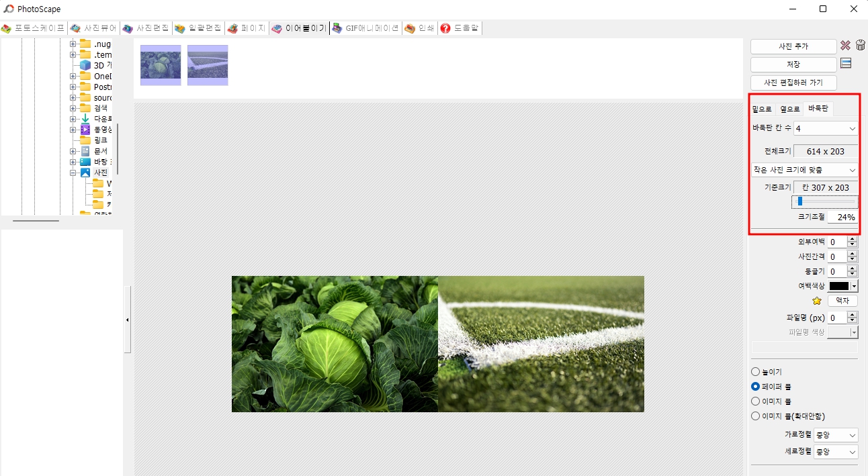The image size is (868, 476).
Task: Choose the 바둑판 layout tab
Action: 818,108
